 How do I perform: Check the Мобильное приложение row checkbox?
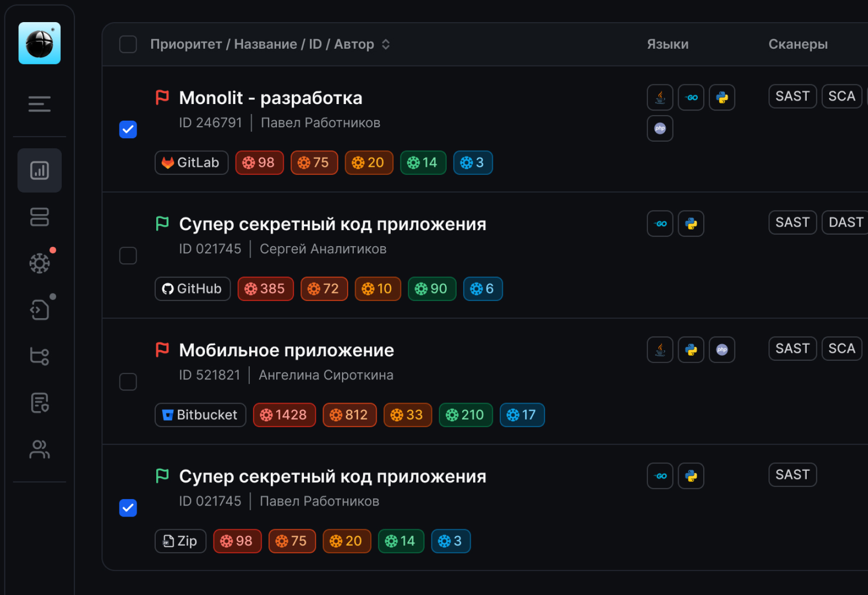tap(128, 381)
